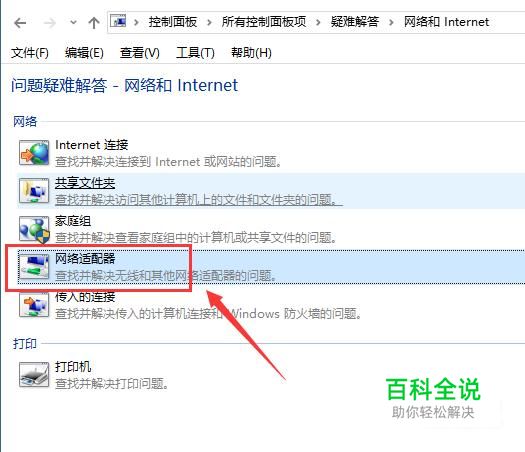Open the recent locations dropdown arrow
This screenshot has height=452, width=525.
click(73, 23)
